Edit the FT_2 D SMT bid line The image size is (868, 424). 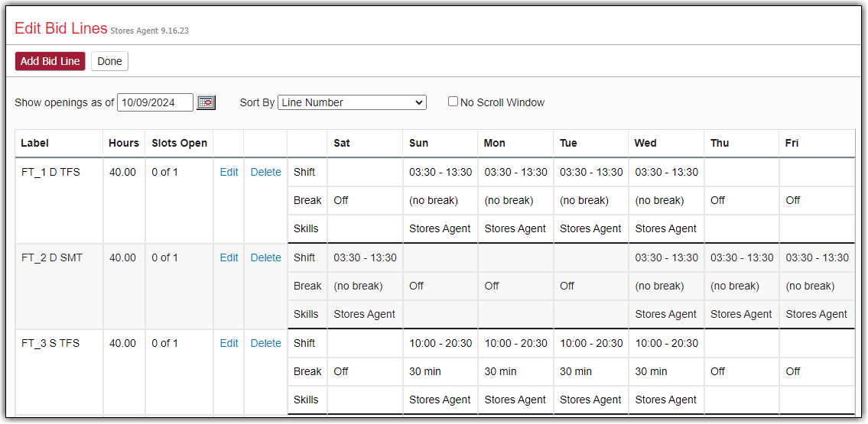click(x=229, y=257)
